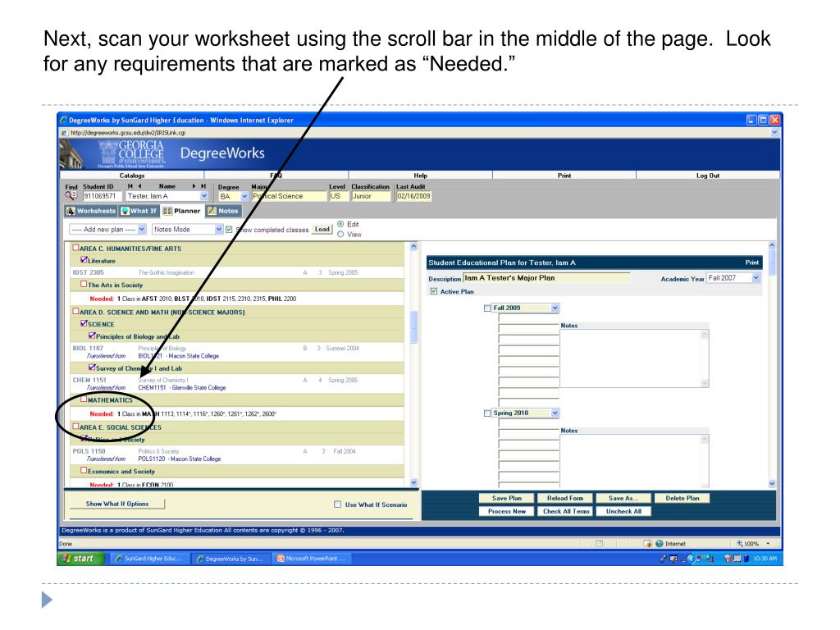Tick the Fall 2009 term checkbox
This screenshot has width=840, height=630.
[x=487, y=308]
